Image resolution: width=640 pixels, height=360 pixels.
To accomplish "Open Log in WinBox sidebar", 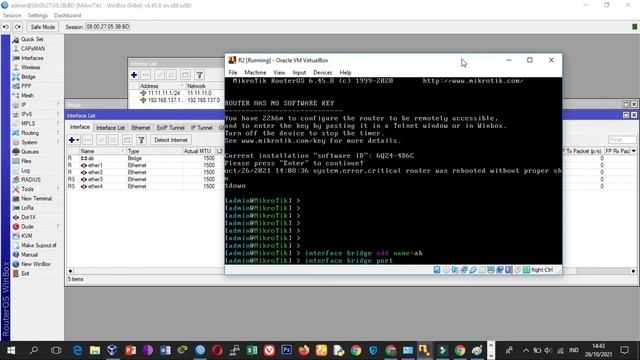I will [25, 171].
